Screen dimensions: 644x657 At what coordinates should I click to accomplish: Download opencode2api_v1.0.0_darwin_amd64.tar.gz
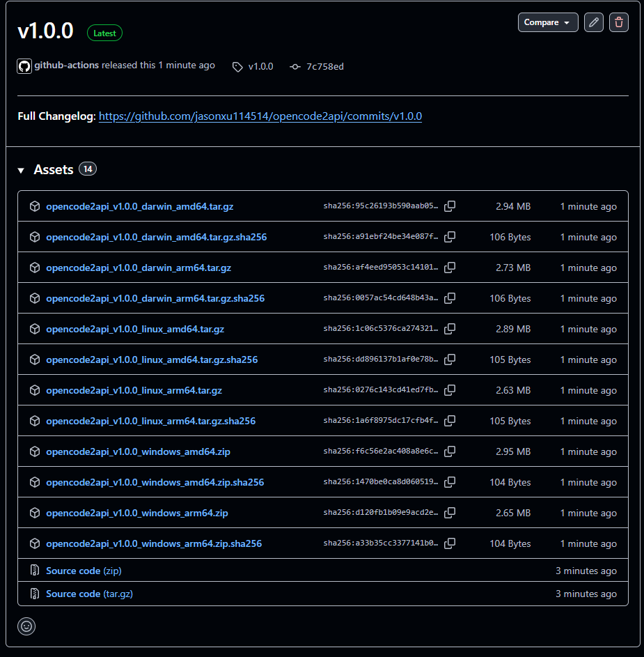click(x=139, y=206)
